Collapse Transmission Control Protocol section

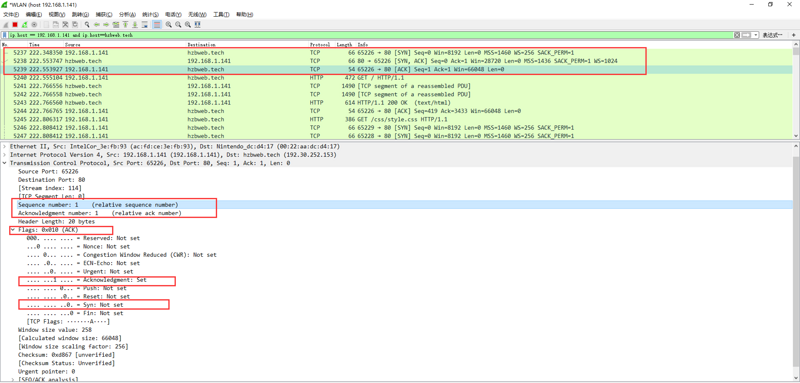tap(5, 163)
